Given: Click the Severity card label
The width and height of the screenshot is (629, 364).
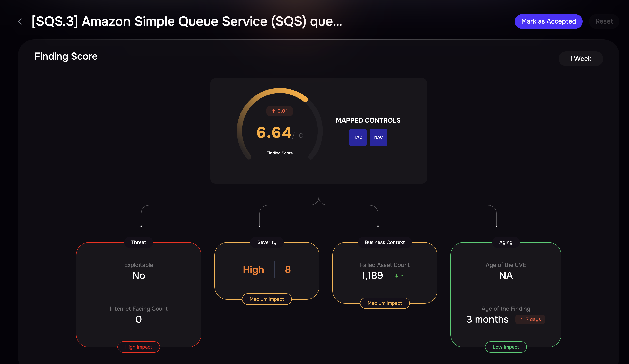Looking at the screenshot, I should [x=267, y=242].
